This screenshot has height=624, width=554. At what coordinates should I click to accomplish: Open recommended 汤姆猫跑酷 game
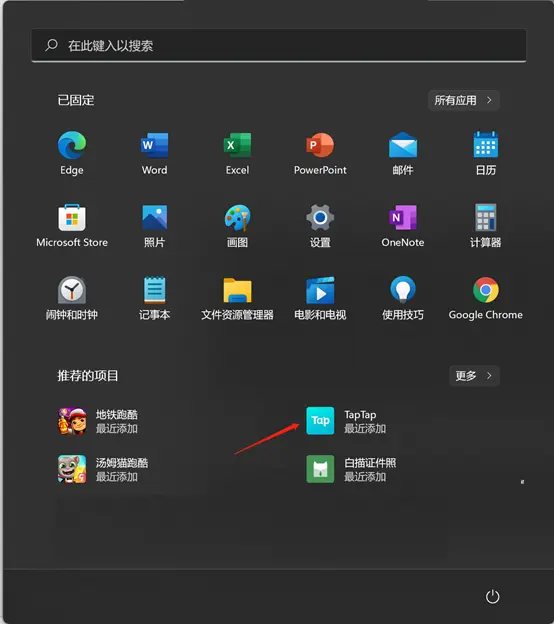103,469
